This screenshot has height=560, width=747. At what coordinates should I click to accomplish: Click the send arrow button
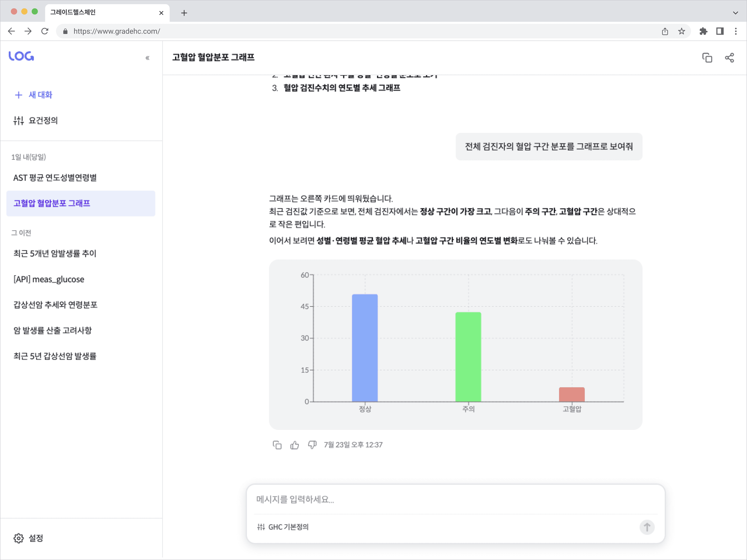coord(647,527)
